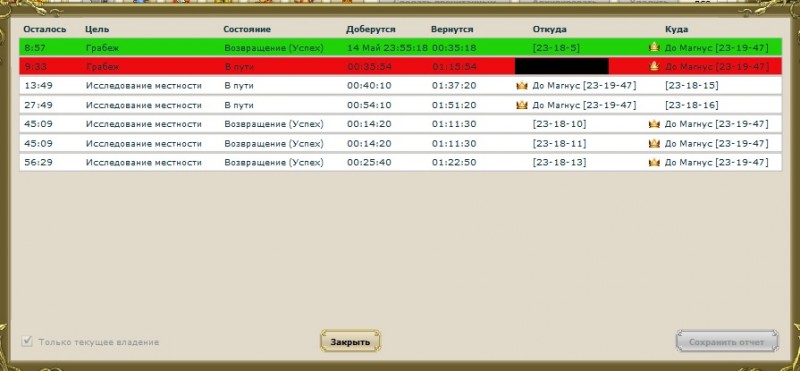Click the 27:49 remaining time cell
This screenshot has height=371, width=800.
(38, 105)
